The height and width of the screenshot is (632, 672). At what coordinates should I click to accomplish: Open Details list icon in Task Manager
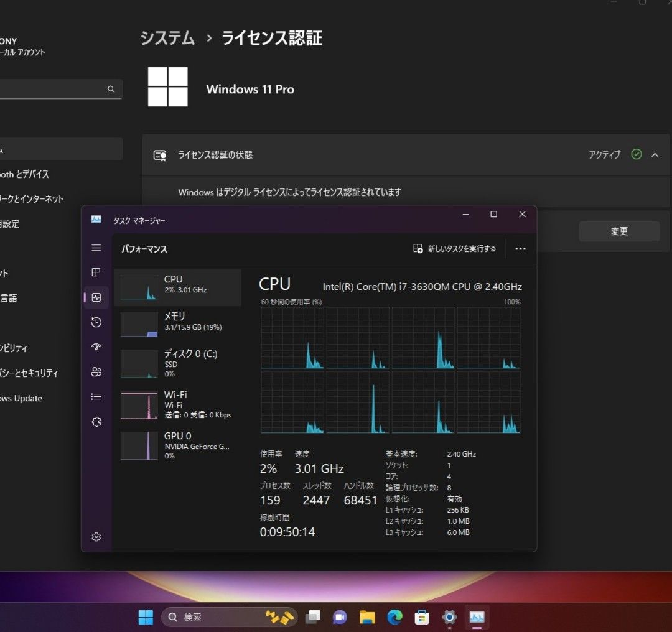pos(96,397)
